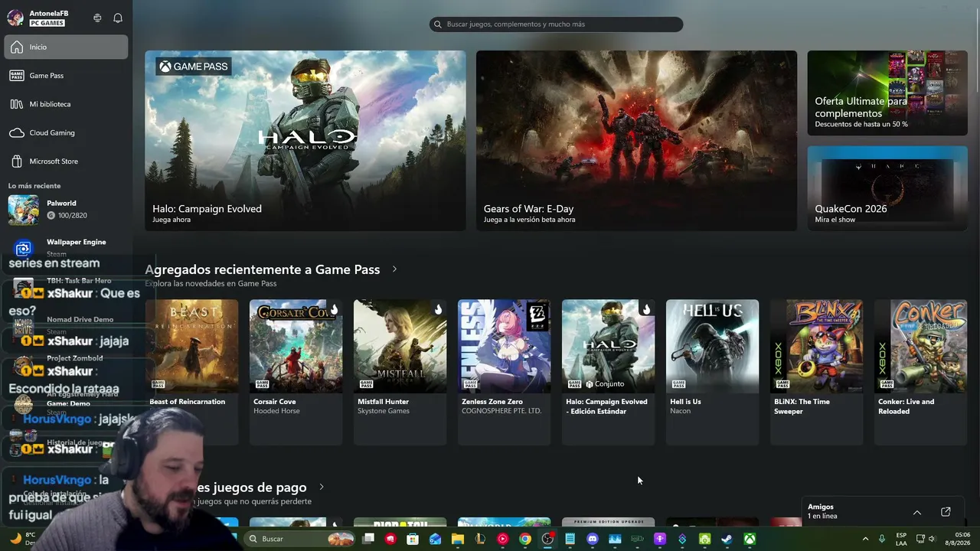The width and height of the screenshot is (980, 551).
Task: Open Google Chrome from the taskbar
Action: 525,539
